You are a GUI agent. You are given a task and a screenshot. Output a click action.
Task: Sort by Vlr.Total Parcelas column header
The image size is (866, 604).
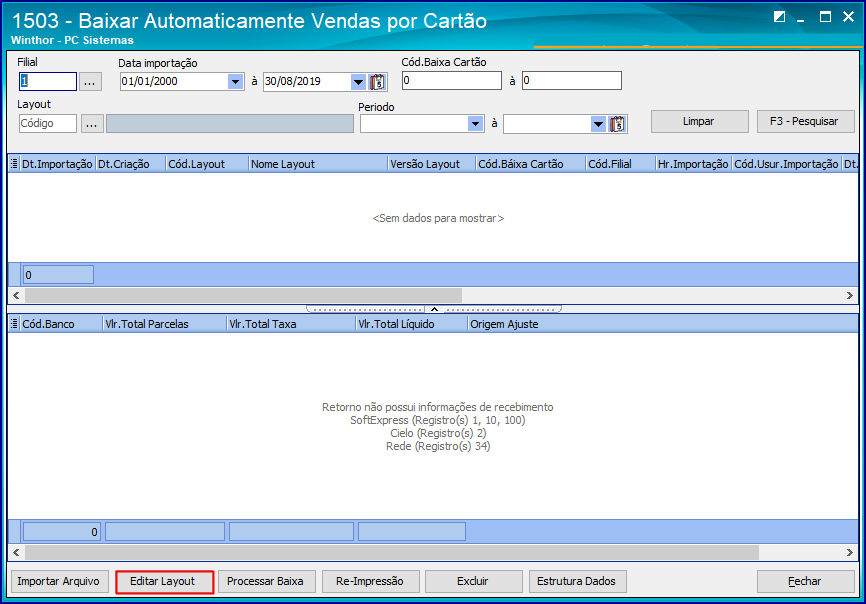pyautogui.click(x=165, y=324)
